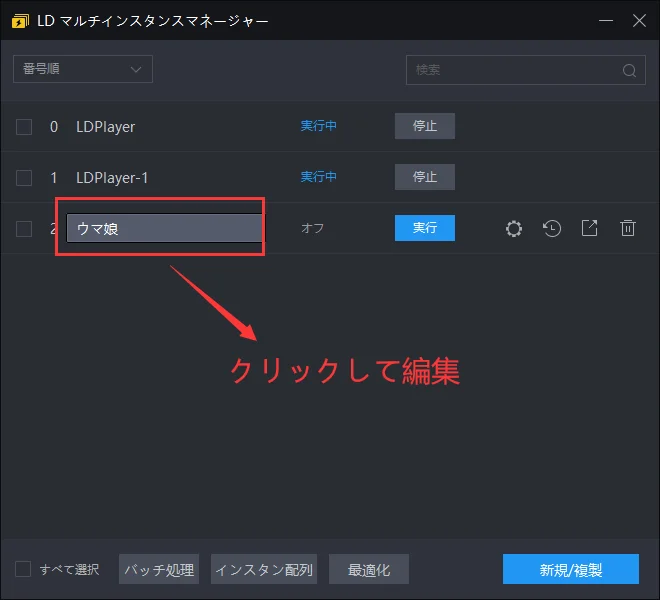Click すべて選択 label text

[69, 569]
